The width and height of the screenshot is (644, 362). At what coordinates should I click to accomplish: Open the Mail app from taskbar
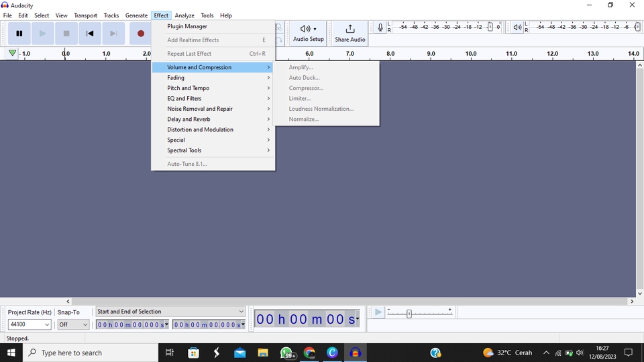point(240,353)
